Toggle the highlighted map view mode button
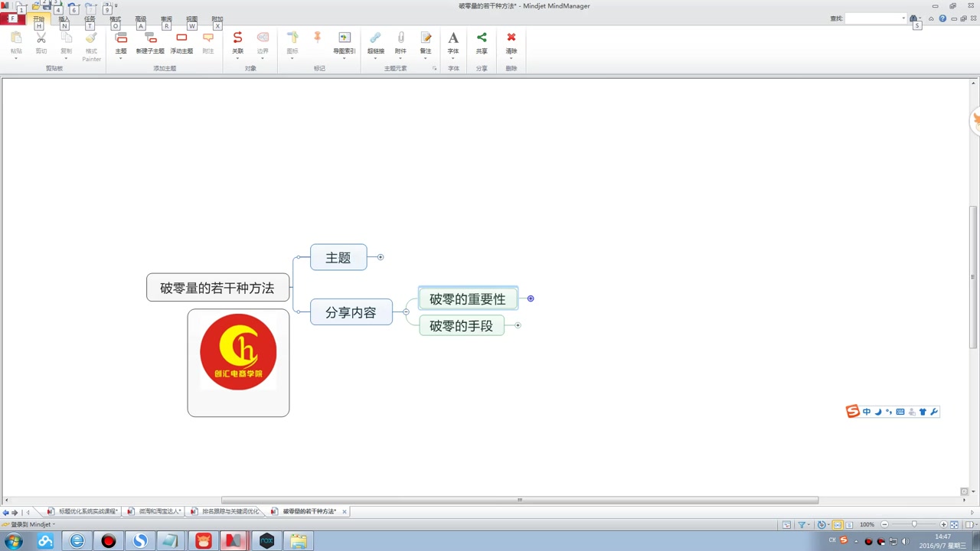Image resolution: width=980 pixels, height=551 pixels. pos(837,525)
